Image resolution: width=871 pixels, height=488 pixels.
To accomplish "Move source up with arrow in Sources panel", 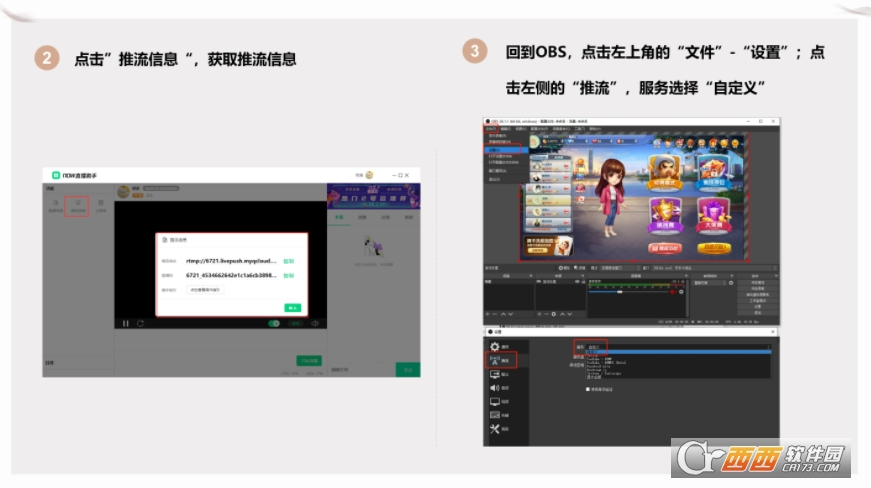I will (x=562, y=314).
